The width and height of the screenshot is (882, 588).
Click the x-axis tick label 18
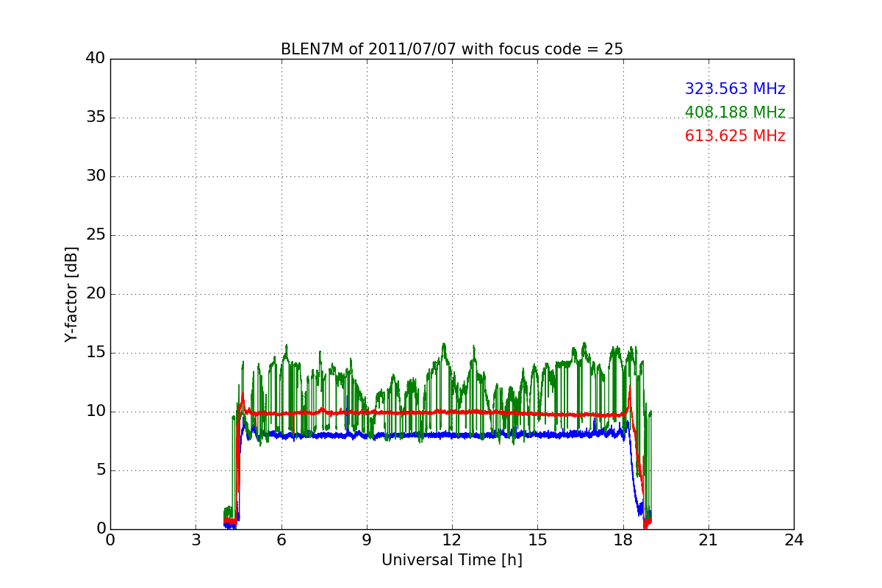pyautogui.click(x=623, y=540)
